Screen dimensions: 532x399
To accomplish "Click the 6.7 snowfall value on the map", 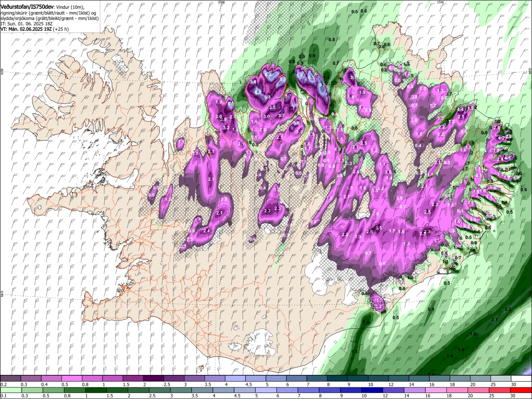I will (x=258, y=92).
